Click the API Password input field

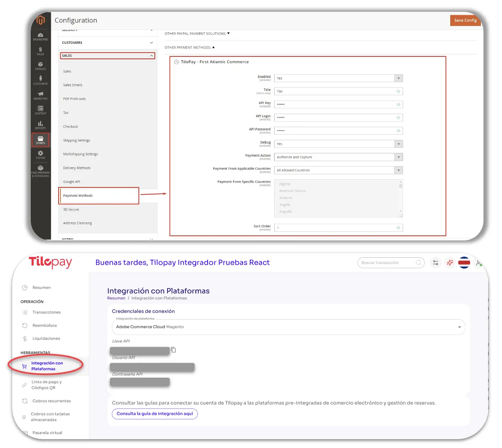point(339,131)
